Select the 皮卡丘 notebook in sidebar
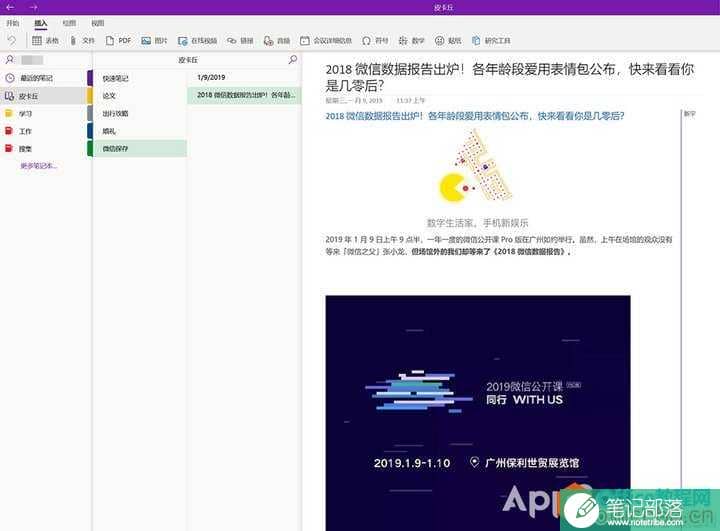The width and height of the screenshot is (720, 531). pyautogui.click(x=43, y=96)
